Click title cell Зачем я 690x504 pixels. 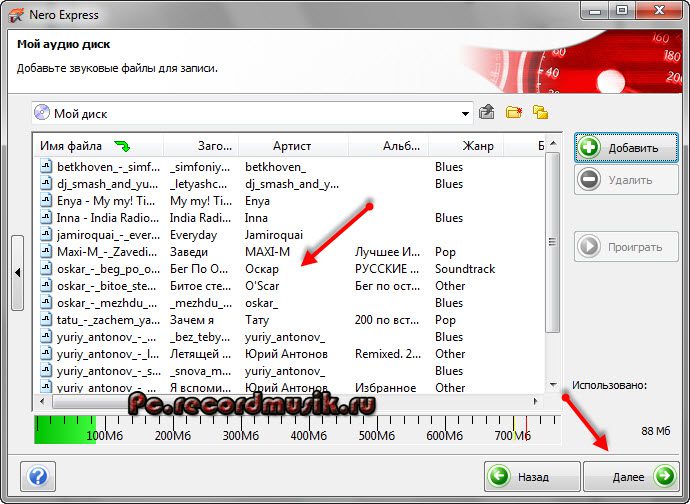click(x=191, y=320)
